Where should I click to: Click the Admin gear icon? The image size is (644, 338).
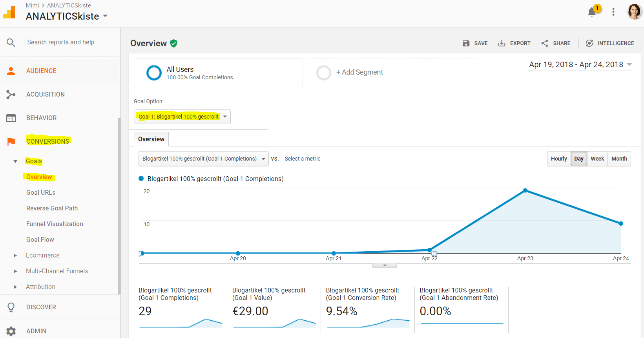click(x=11, y=331)
